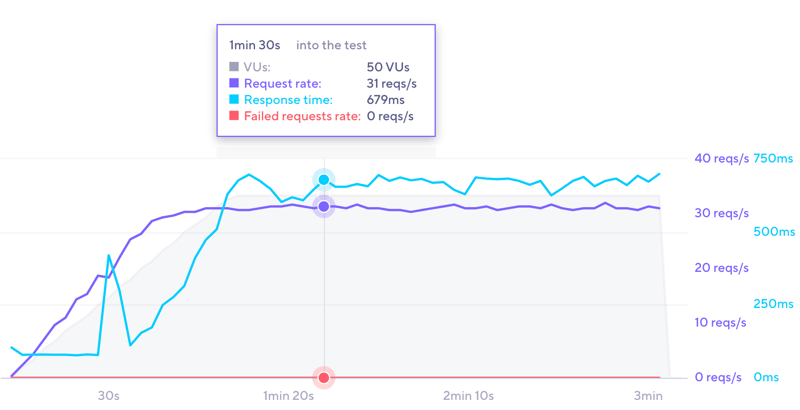Click the 1min 20s time axis label

(288, 396)
